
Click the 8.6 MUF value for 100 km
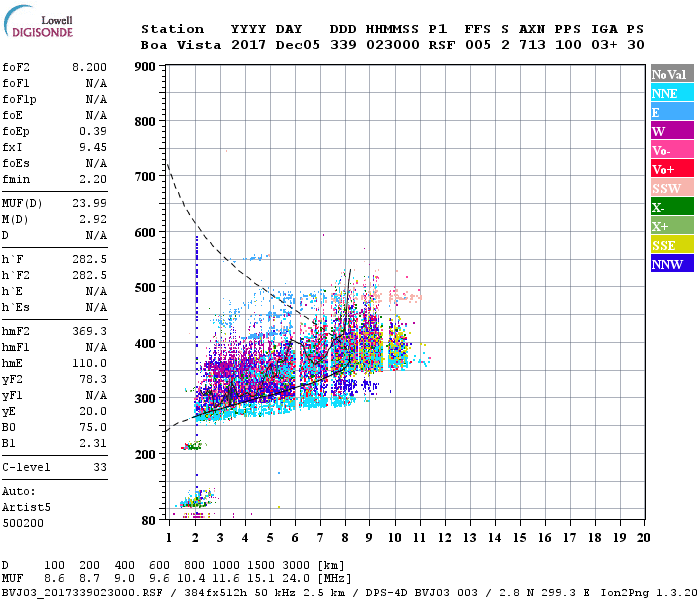54,579
